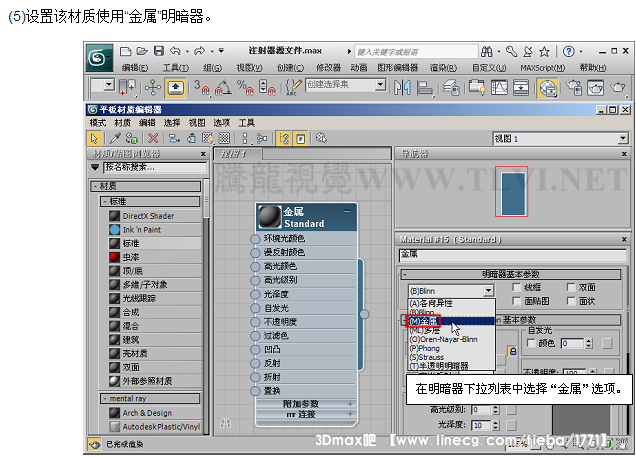Select the arrow selection tool in Slate editor
Screen dimensions: 636x457
pyautogui.click(x=94, y=139)
